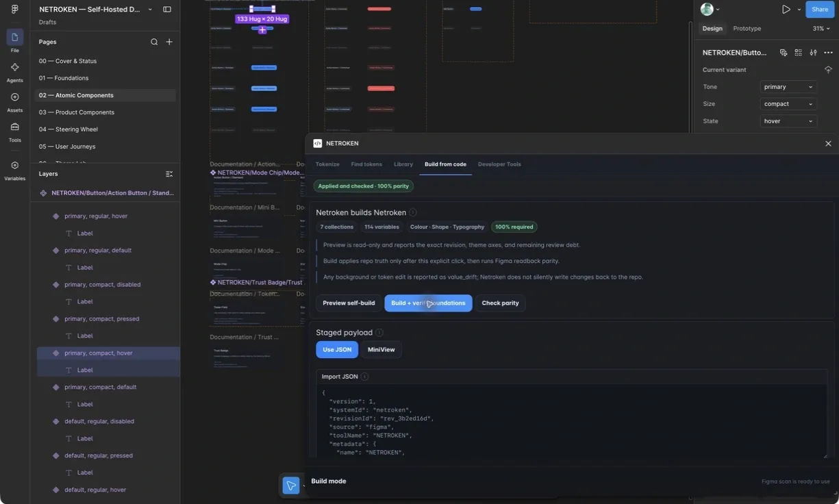This screenshot has height=504, width=839.
Task: Open the Tokenize plugin tab
Action: 327,164
